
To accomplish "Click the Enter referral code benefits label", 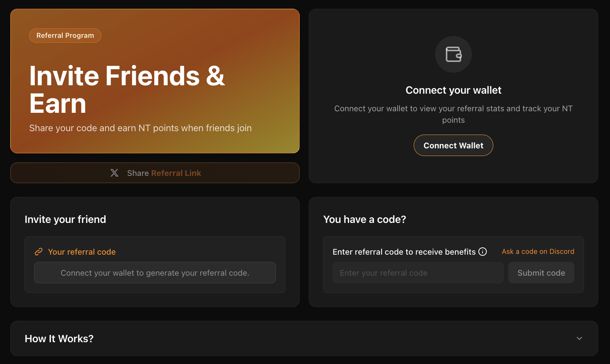I will 404,252.
